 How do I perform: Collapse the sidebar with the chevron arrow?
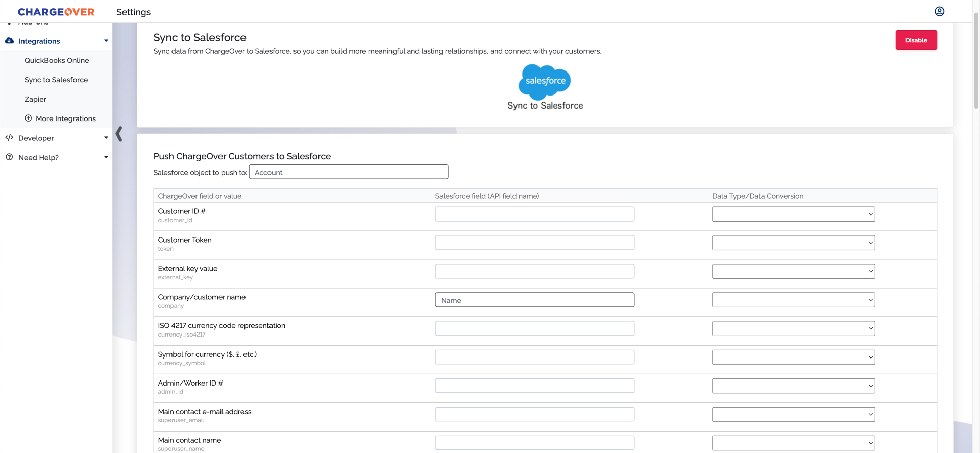pyautogui.click(x=119, y=134)
